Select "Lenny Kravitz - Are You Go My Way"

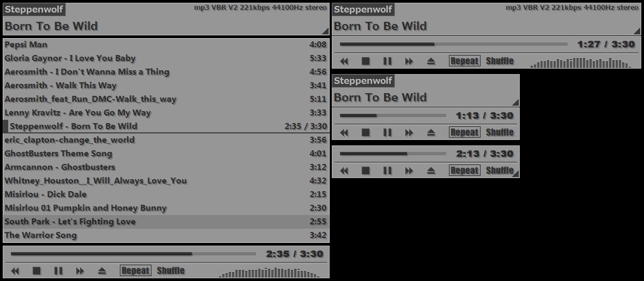point(166,112)
